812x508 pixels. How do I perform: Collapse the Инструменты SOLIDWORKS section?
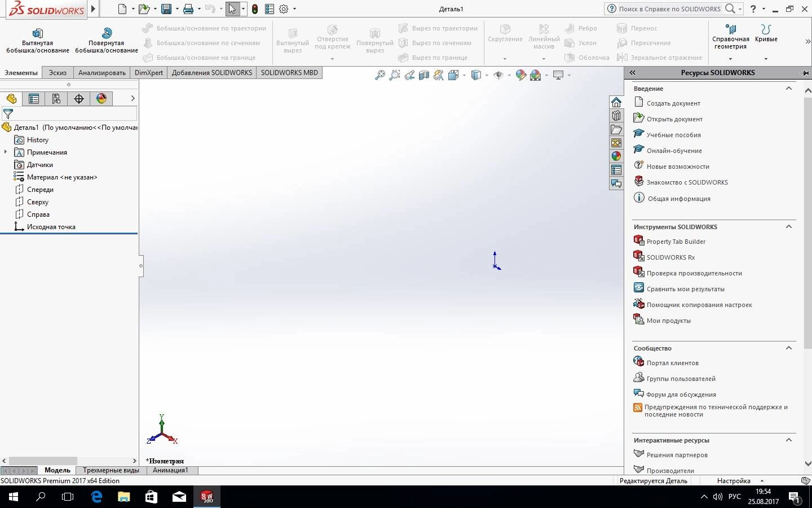pyautogui.click(x=789, y=227)
